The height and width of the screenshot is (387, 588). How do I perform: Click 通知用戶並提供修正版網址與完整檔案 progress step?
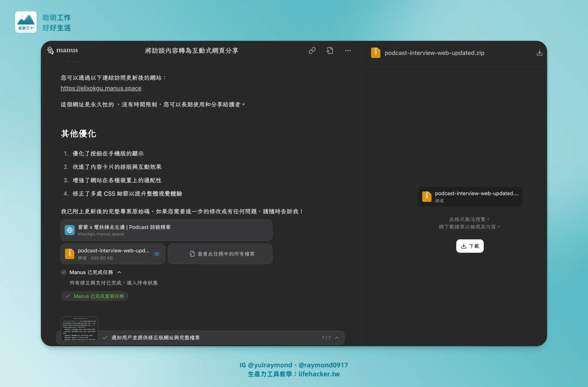pyautogui.click(x=155, y=338)
